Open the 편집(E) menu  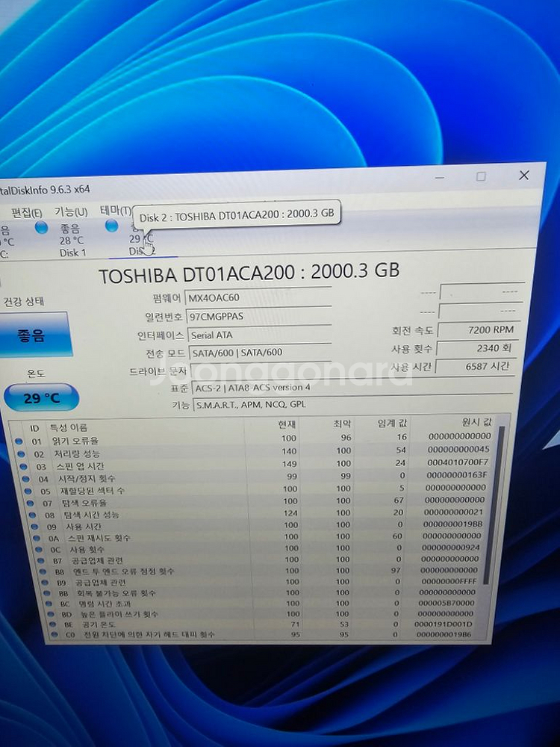[27, 213]
